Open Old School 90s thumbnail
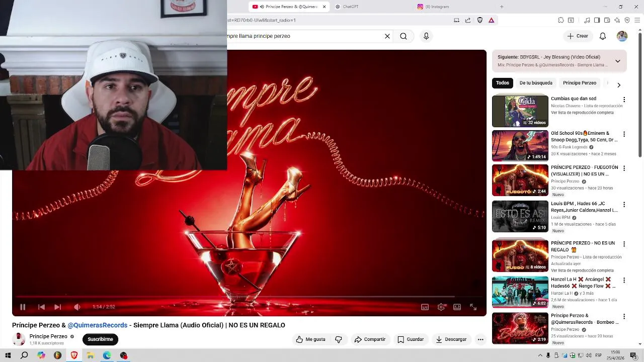Image resolution: width=644 pixels, height=362 pixels. pos(520,146)
